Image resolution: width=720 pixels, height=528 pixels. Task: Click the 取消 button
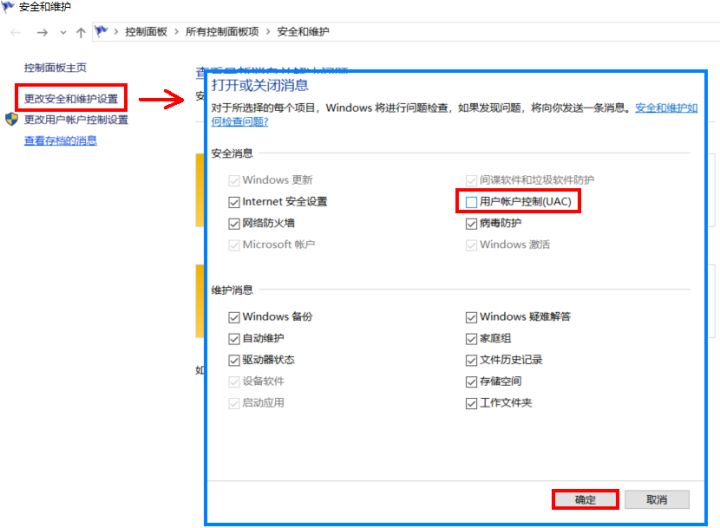click(x=657, y=500)
